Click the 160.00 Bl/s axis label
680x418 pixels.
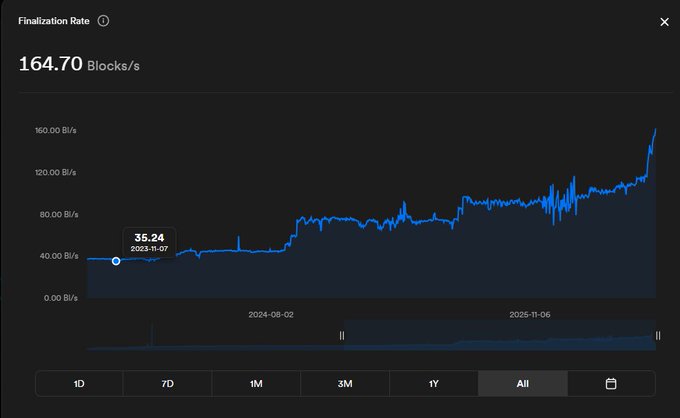tap(56, 131)
